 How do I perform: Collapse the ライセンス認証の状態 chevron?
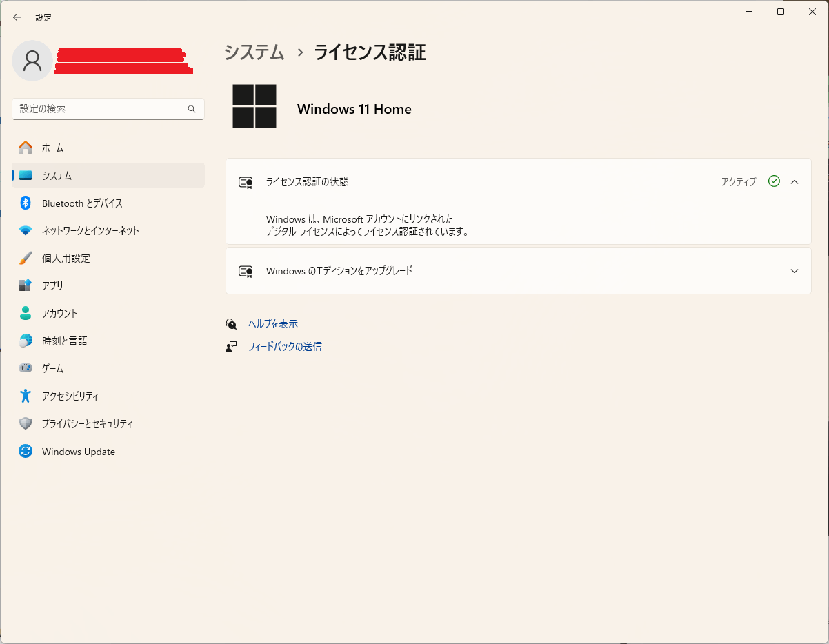(795, 182)
